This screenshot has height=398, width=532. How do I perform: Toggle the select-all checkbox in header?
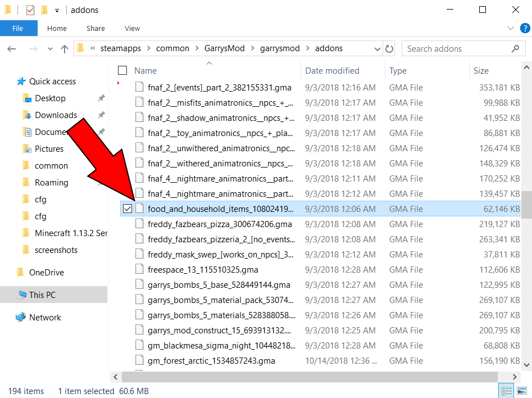[x=122, y=70]
